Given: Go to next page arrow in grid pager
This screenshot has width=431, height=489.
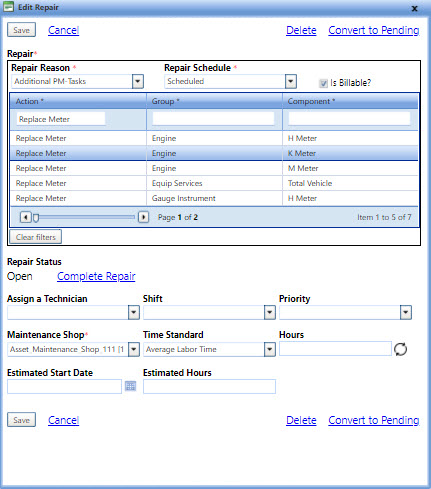Looking at the screenshot, I should click(x=143, y=217).
